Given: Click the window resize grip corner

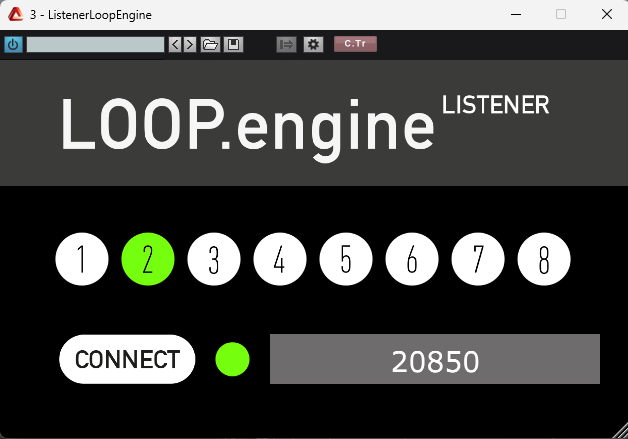Looking at the screenshot, I should 621,432.
